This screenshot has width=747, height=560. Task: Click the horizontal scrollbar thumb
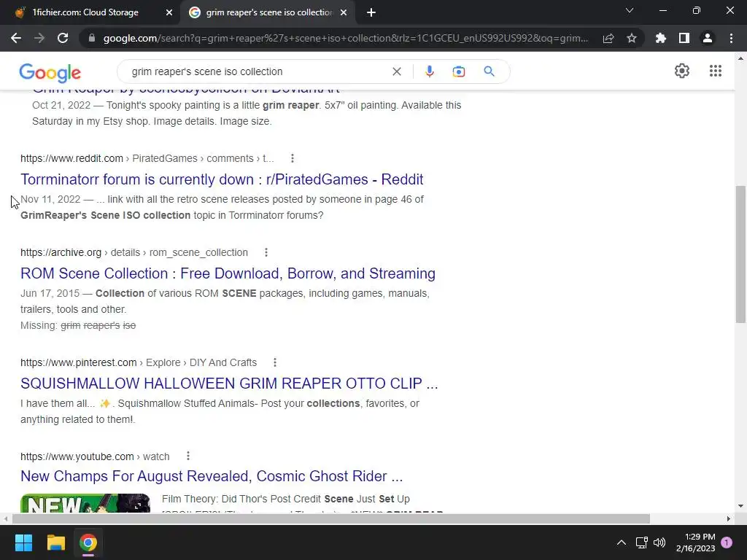[331, 518]
